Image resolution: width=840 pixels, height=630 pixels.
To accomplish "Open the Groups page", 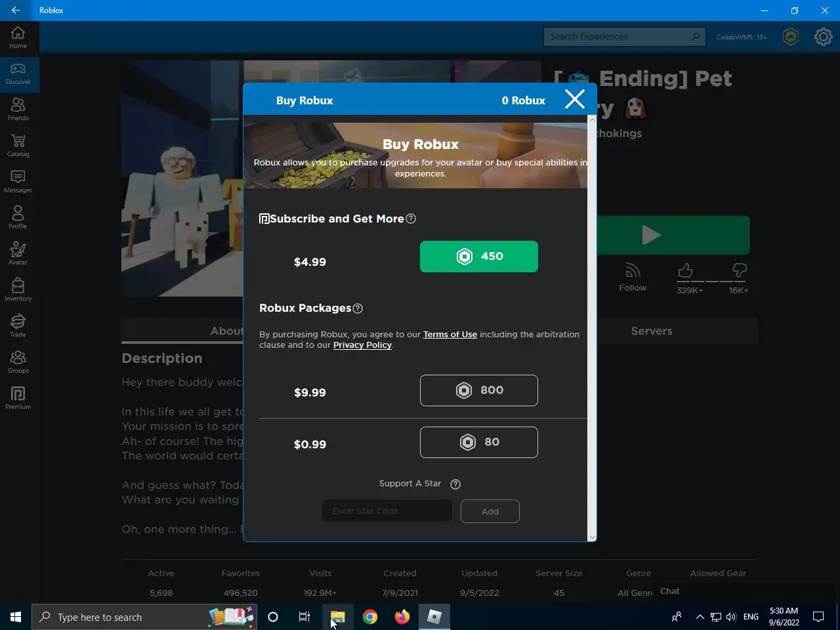I will coord(18,362).
